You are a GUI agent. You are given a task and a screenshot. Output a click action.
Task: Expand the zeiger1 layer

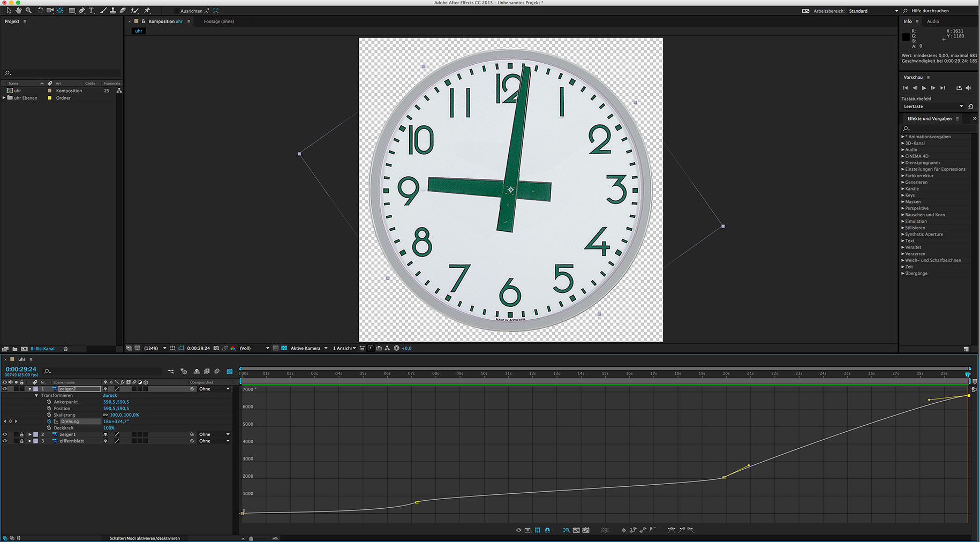click(x=30, y=434)
